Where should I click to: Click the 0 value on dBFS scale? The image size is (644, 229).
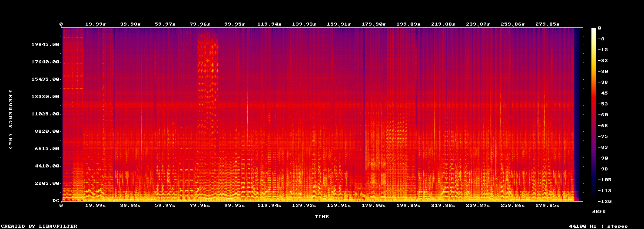click(599, 28)
